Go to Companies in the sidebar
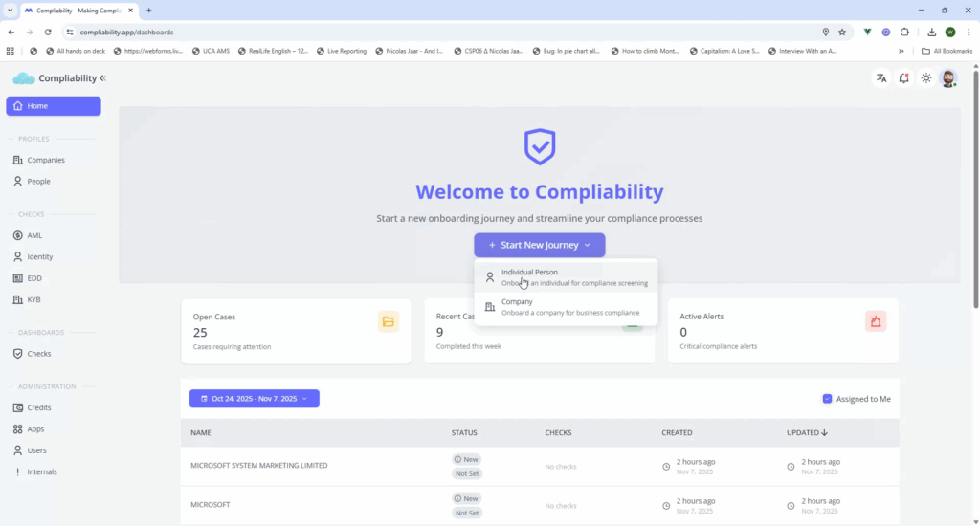 [46, 160]
